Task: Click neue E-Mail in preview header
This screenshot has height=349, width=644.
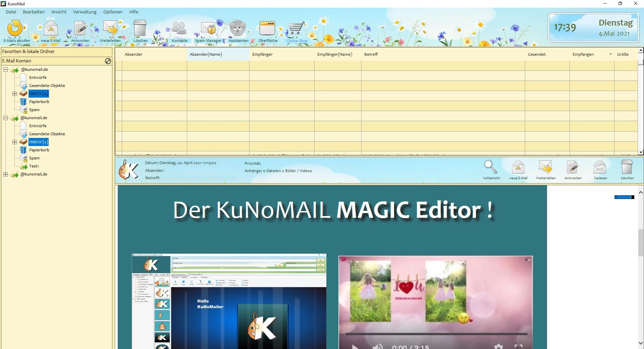Action: (518, 167)
